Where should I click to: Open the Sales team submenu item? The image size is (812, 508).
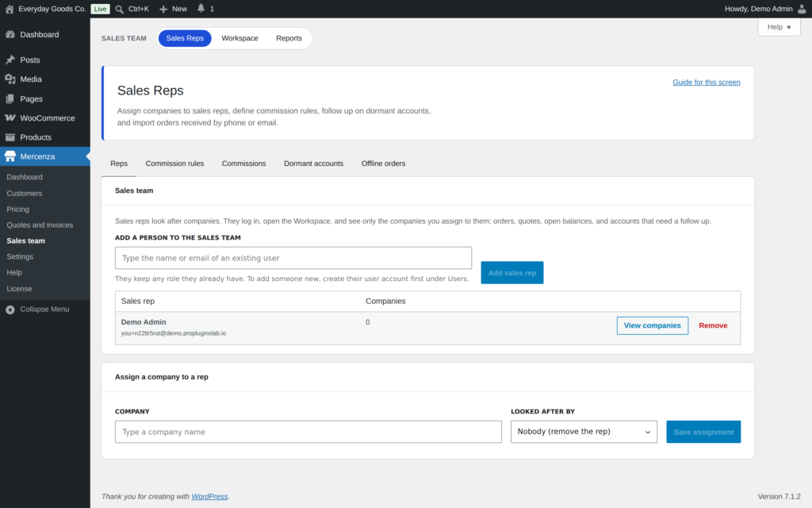(x=26, y=241)
